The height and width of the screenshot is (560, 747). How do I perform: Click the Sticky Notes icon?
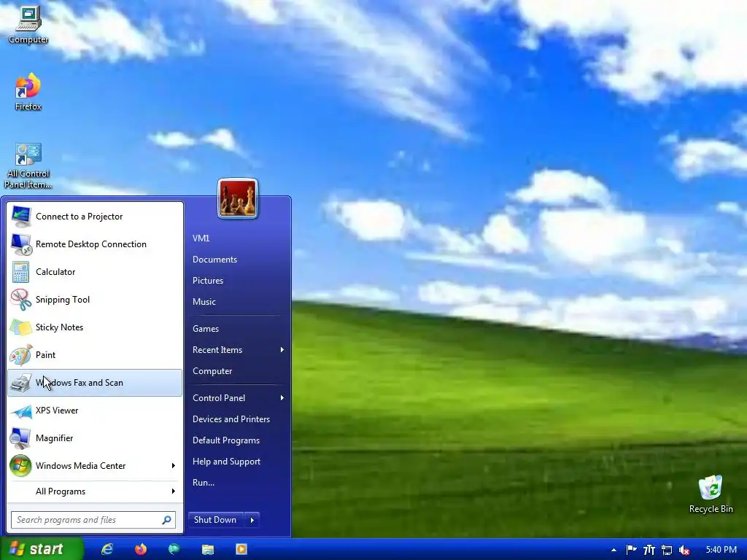click(x=20, y=327)
